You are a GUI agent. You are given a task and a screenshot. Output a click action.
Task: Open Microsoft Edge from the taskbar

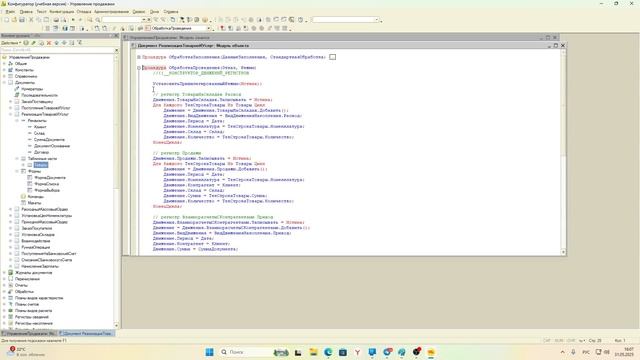328,352
